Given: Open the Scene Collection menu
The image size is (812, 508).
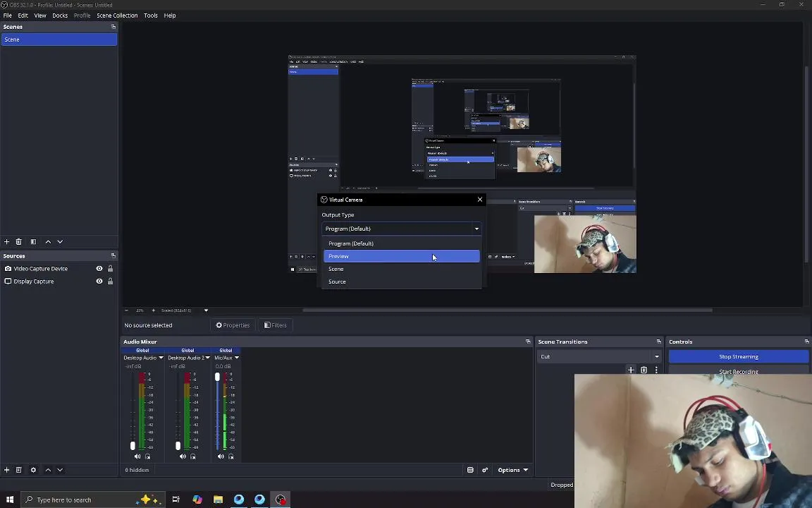Looking at the screenshot, I should pos(117,16).
